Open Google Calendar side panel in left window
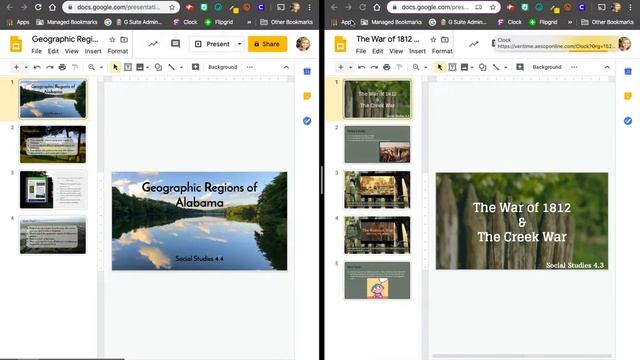The image size is (640, 360). pyautogui.click(x=307, y=71)
